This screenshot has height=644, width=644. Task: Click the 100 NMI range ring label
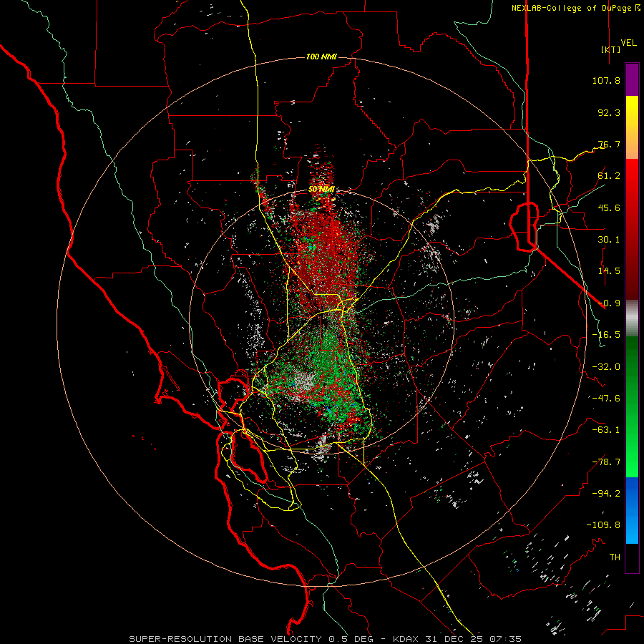point(321,57)
